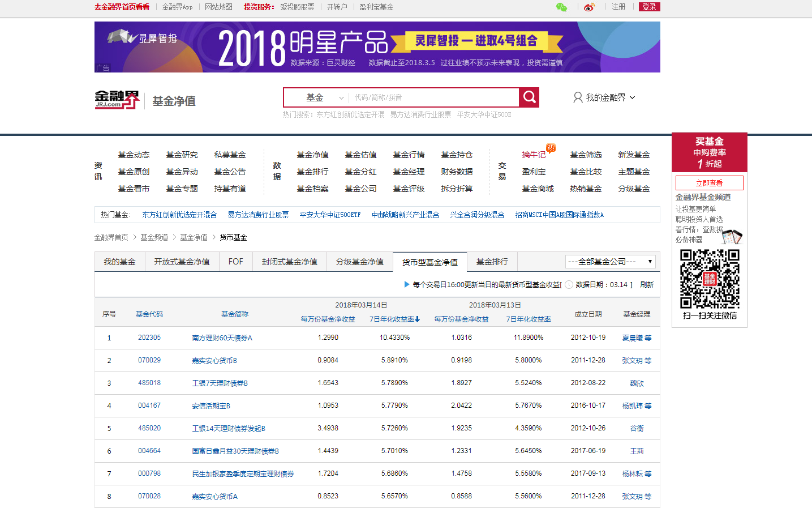812x508 pixels.
Task: Open the 基金商城 menu link
Action: (x=538, y=189)
